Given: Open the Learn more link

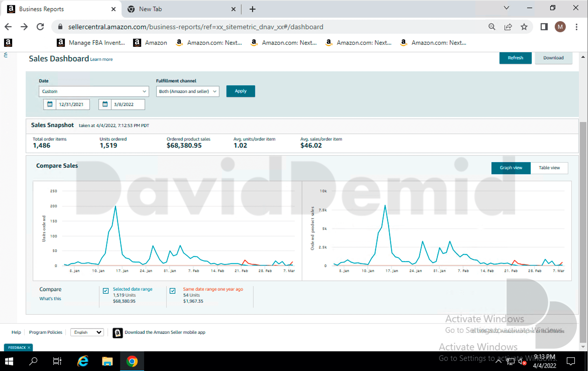Looking at the screenshot, I should 101,59.
